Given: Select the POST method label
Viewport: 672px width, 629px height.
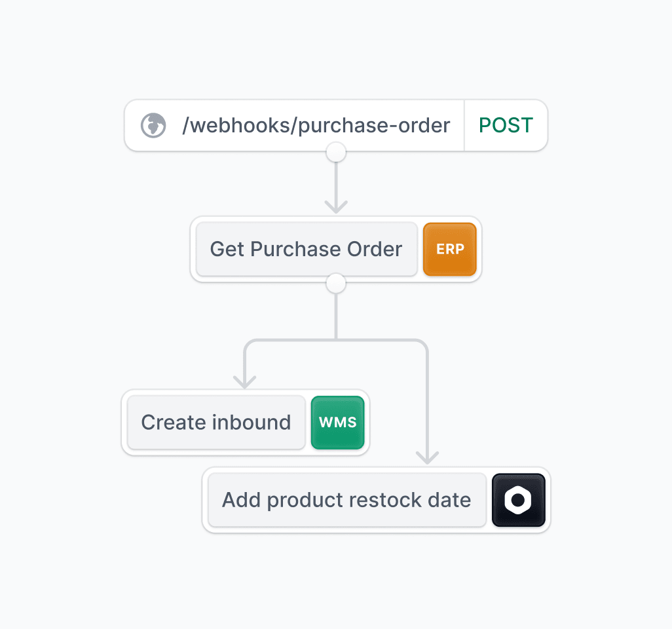Looking at the screenshot, I should (506, 125).
